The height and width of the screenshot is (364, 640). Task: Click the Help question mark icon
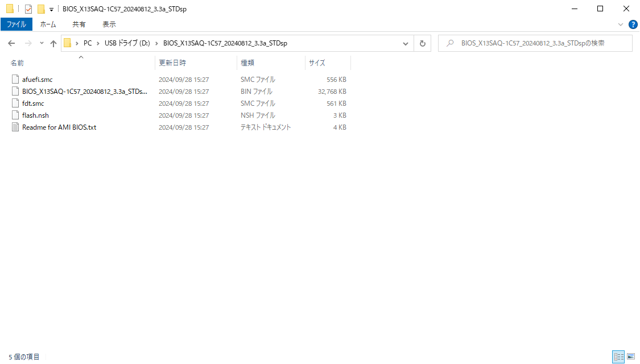click(633, 24)
